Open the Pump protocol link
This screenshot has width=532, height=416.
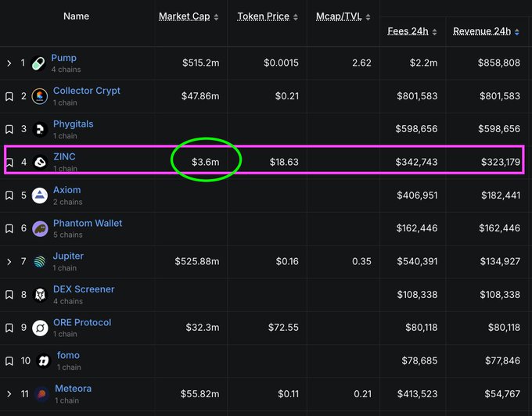pos(64,58)
